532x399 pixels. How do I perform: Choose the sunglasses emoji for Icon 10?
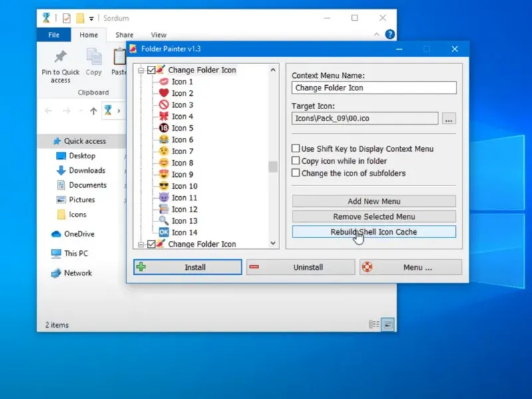pyautogui.click(x=164, y=186)
